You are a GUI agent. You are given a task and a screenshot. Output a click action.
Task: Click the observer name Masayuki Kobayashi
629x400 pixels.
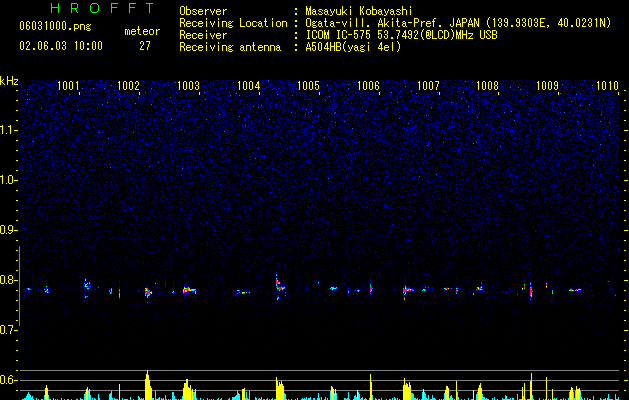359,11
